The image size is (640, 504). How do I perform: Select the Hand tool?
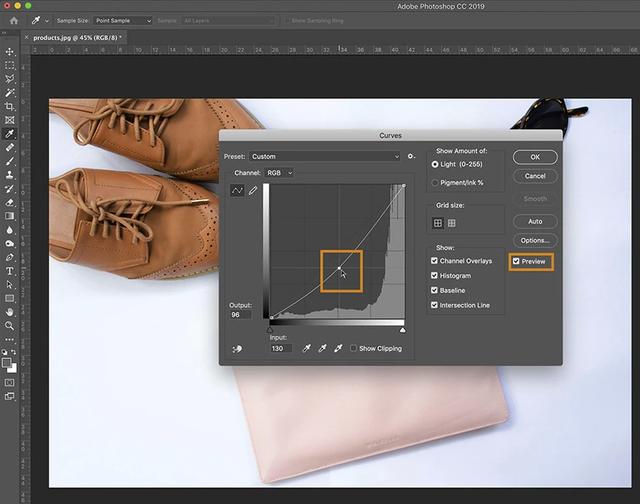[9, 312]
